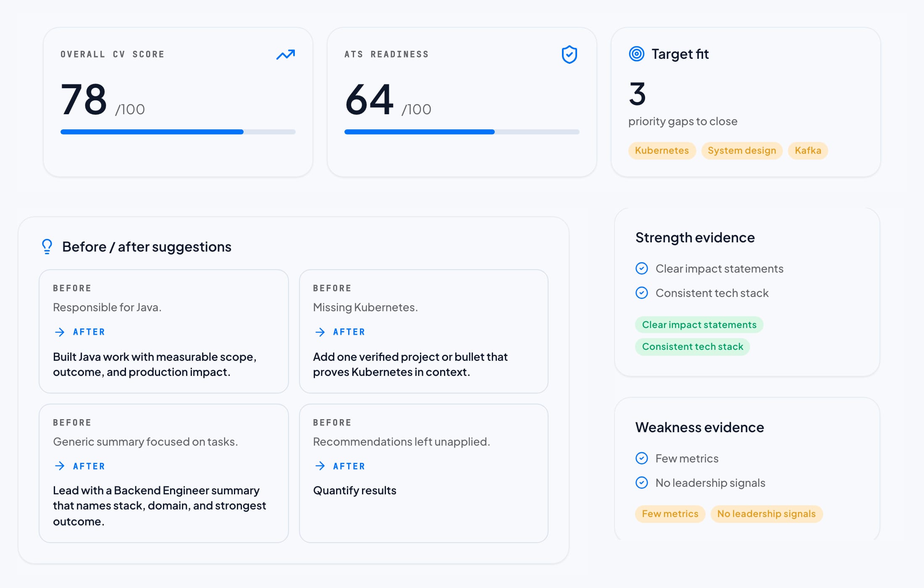Click 'Lead with a Backend Engineer summary' suggestion
Screen dimensions: 924x588
(160, 506)
